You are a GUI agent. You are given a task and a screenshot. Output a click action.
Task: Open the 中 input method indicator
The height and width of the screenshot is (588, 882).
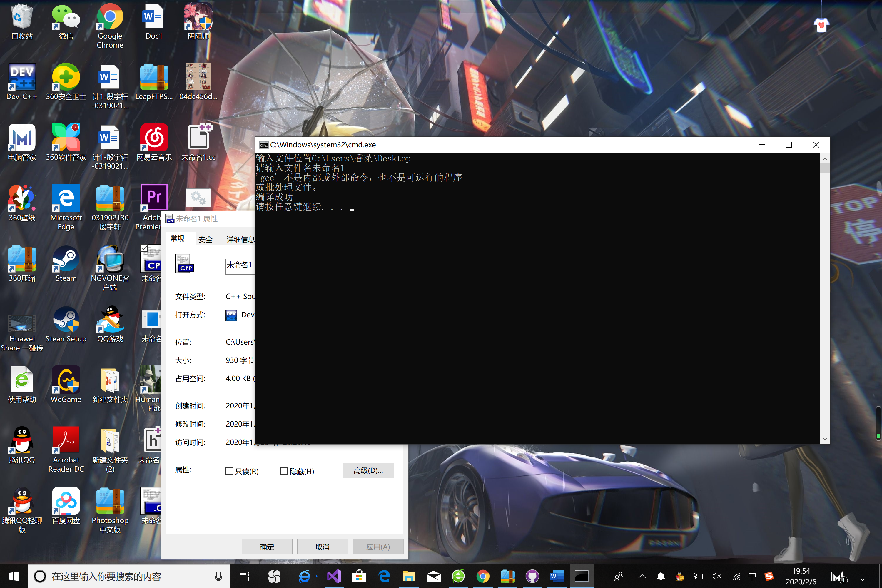751,576
